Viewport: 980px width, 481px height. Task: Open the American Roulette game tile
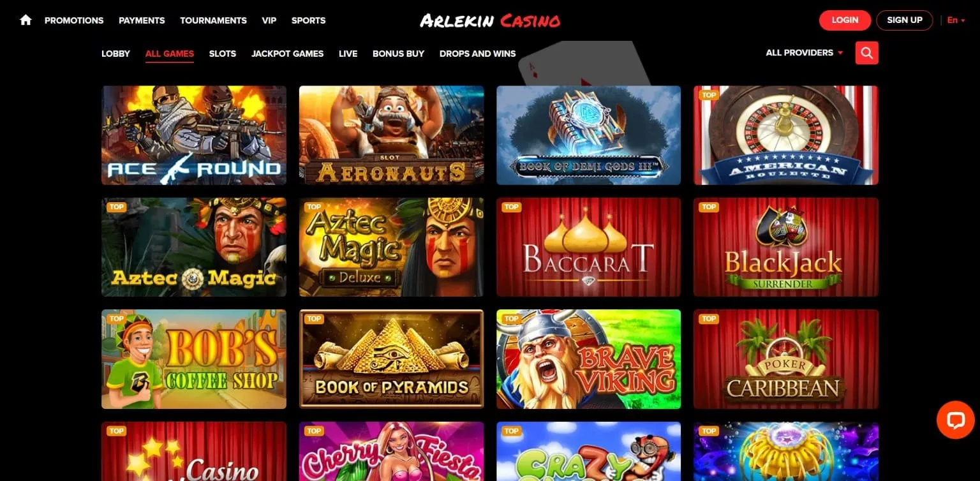[786, 135]
